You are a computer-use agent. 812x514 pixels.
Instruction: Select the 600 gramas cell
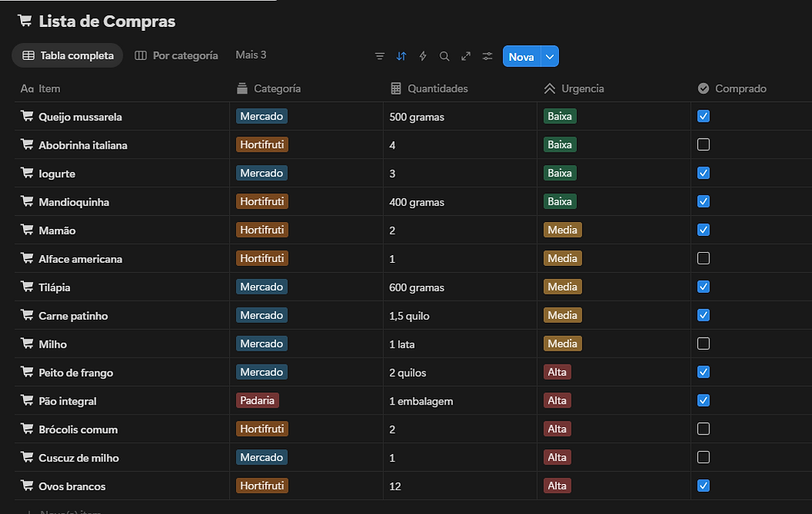[x=460, y=287]
